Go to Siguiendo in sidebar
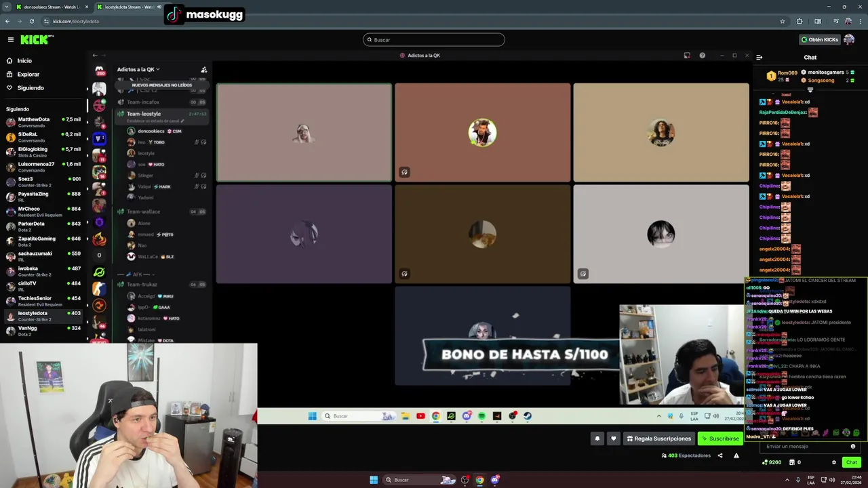Screen dimensions: 868x488 [x=31, y=88]
